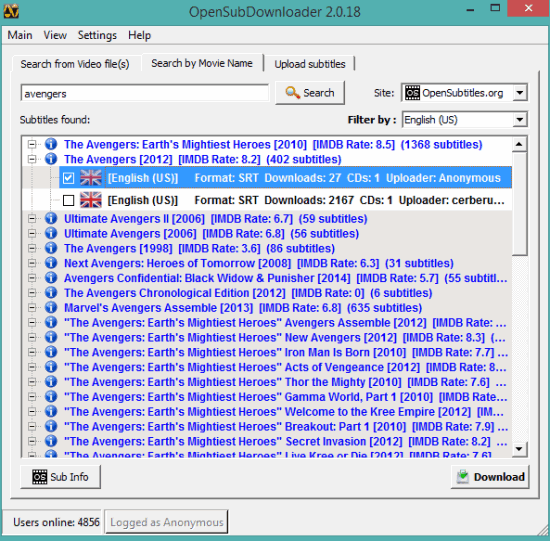The image size is (550, 541).
Task: Click the movie name input containing avengers
Action: tap(145, 93)
